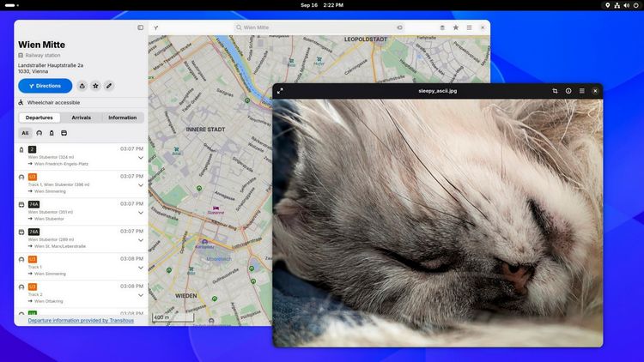The height and width of the screenshot is (362, 644).
Task: Switch to the Information tab
Action: pyautogui.click(x=123, y=118)
